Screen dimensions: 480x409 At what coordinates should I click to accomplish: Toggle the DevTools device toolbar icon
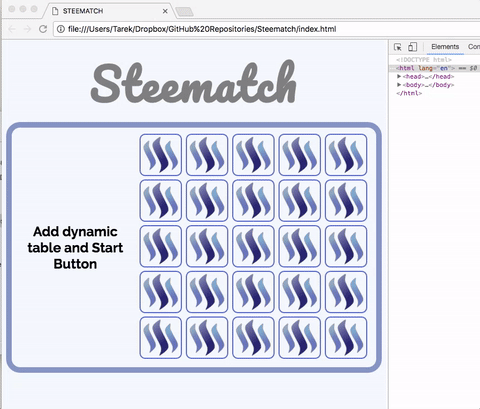pos(413,47)
